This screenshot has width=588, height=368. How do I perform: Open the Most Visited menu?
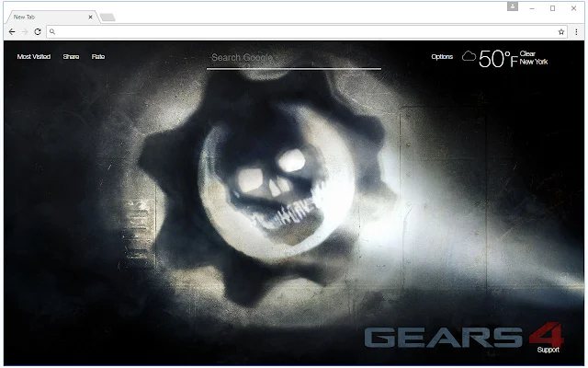(x=34, y=57)
